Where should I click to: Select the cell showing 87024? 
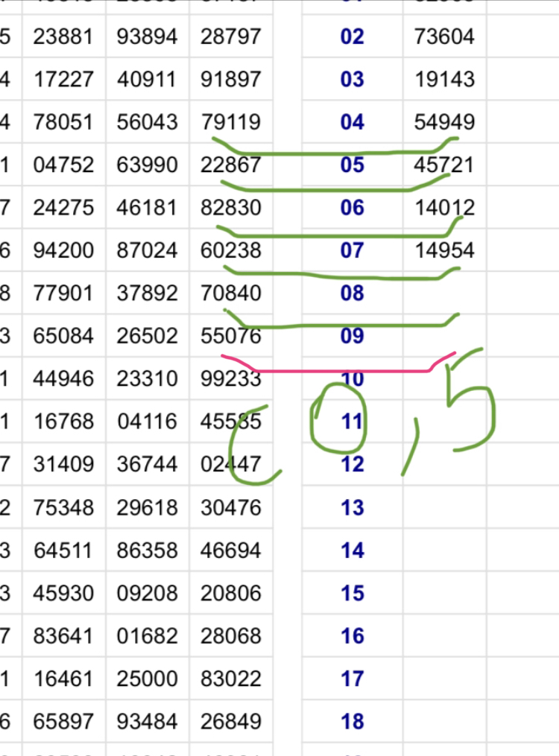pos(147,250)
